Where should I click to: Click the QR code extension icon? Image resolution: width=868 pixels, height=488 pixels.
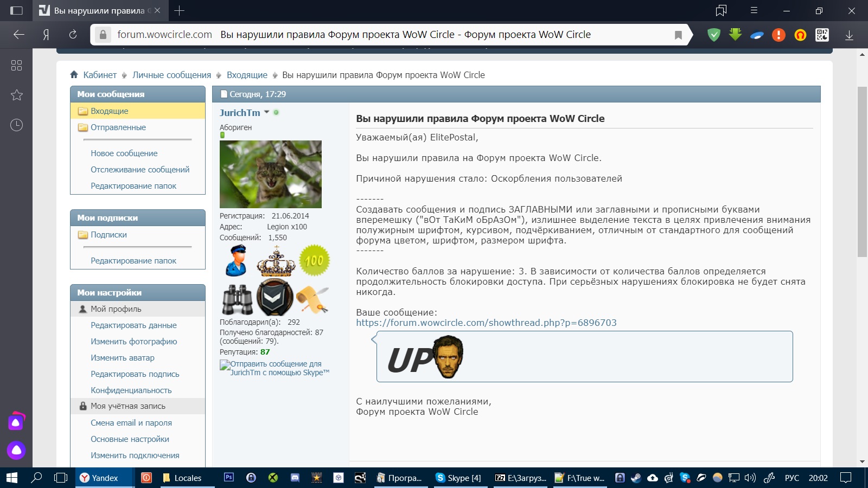(x=822, y=35)
